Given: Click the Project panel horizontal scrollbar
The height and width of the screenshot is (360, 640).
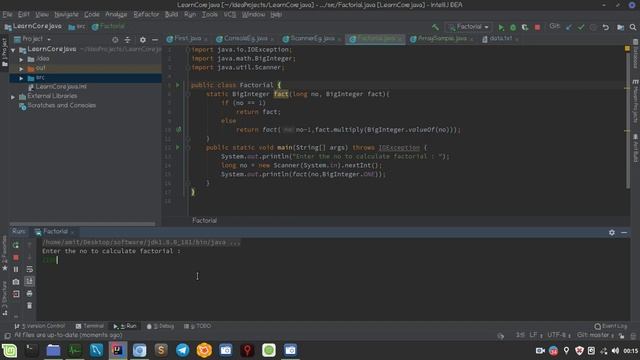Looking at the screenshot, I should point(82,224).
